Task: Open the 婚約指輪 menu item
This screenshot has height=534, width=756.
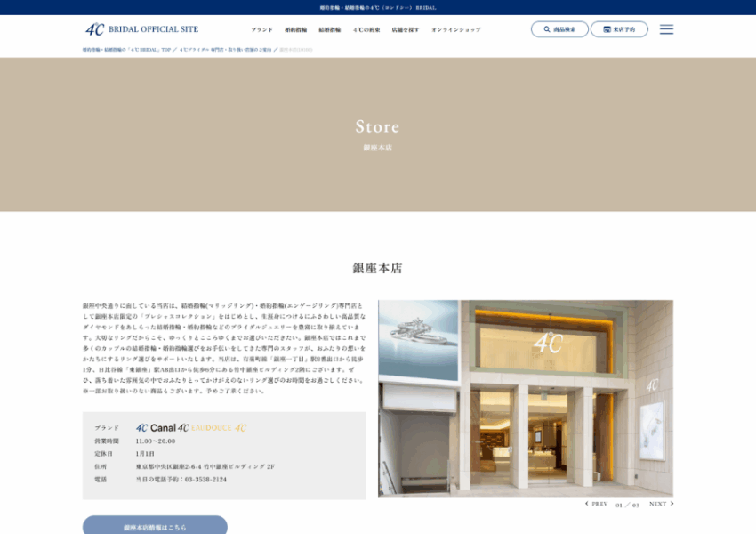Action: [295, 29]
